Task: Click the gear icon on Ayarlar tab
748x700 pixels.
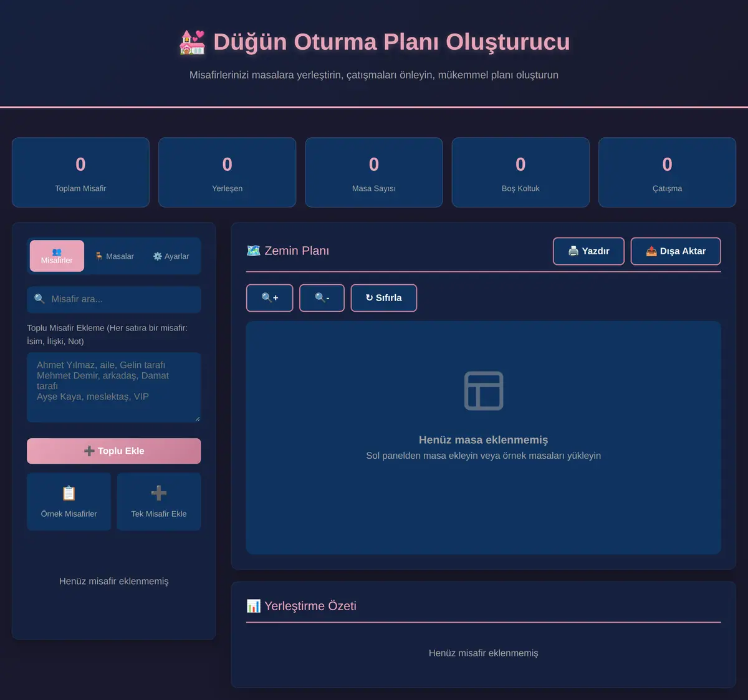Action: (157, 256)
